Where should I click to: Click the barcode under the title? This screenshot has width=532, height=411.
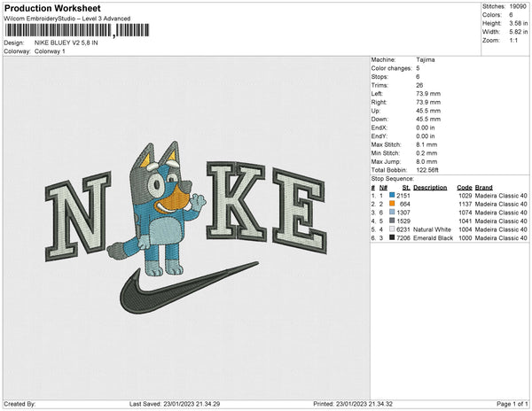point(77,30)
